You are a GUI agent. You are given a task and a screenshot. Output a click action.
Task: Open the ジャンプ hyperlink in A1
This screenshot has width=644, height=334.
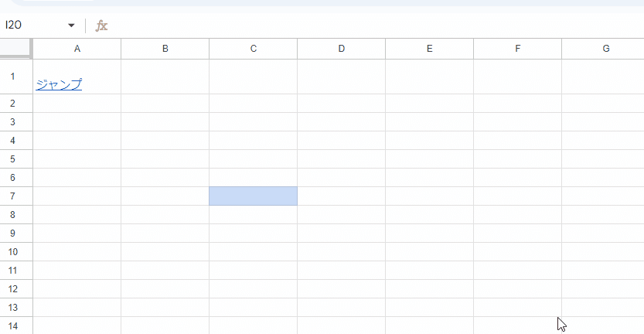click(x=59, y=84)
